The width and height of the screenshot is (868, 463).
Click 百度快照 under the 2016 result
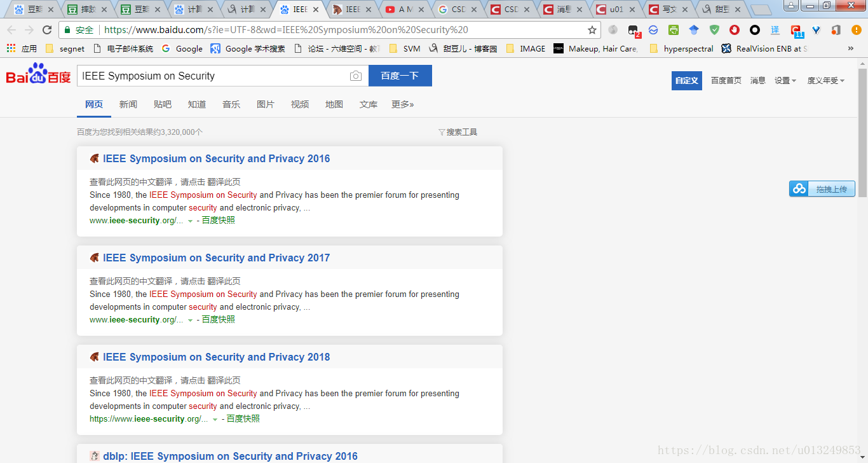(219, 221)
